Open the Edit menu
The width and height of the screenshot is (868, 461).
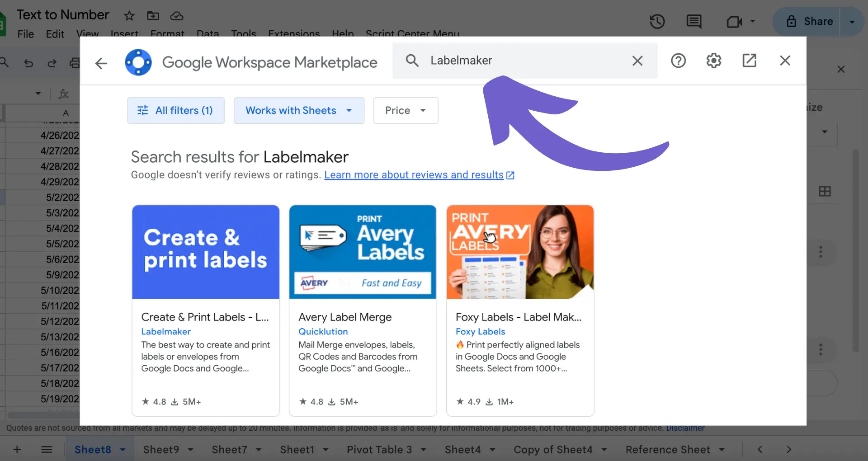pyautogui.click(x=55, y=34)
